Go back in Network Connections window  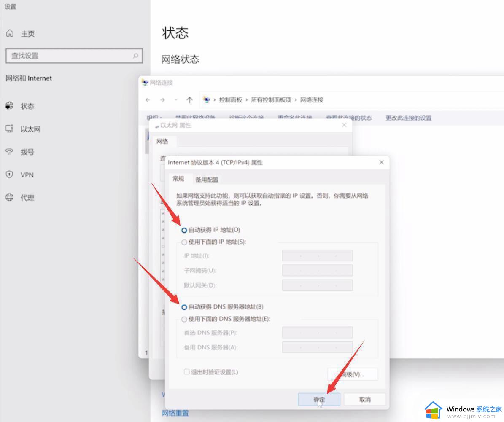(x=148, y=100)
